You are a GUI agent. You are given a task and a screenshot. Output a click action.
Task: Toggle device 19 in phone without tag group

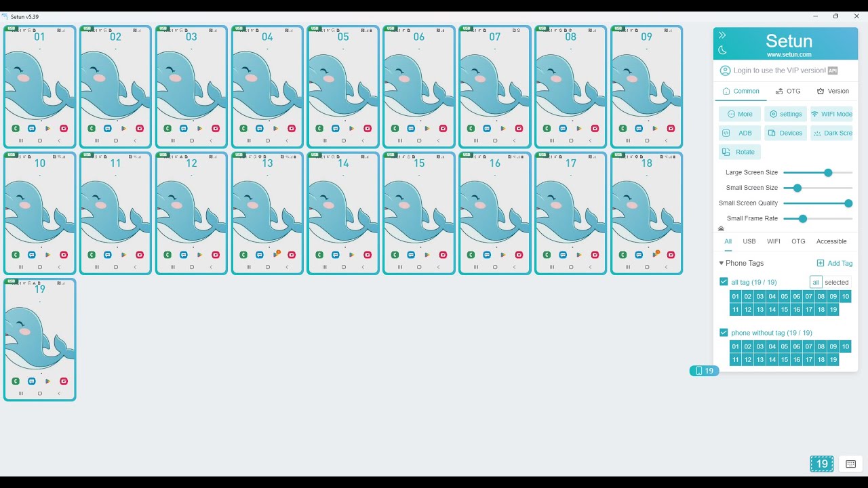click(x=833, y=359)
